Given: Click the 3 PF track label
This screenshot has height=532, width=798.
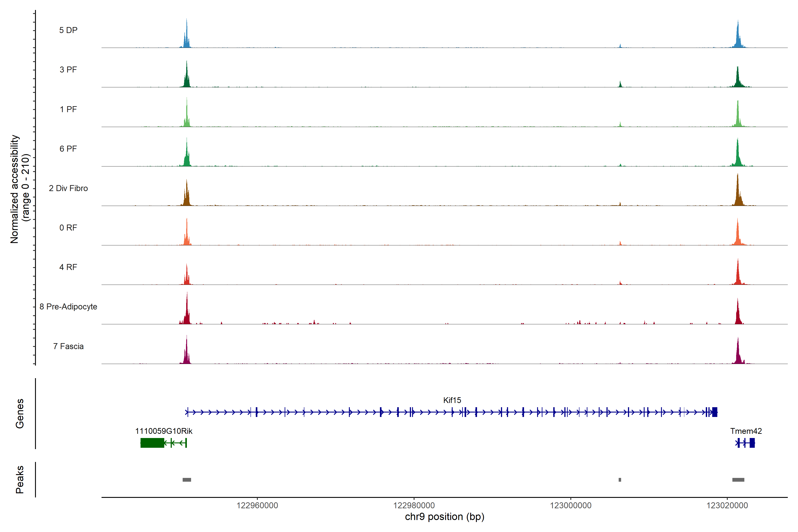Looking at the screenshot, I should [x=68, y=70].
